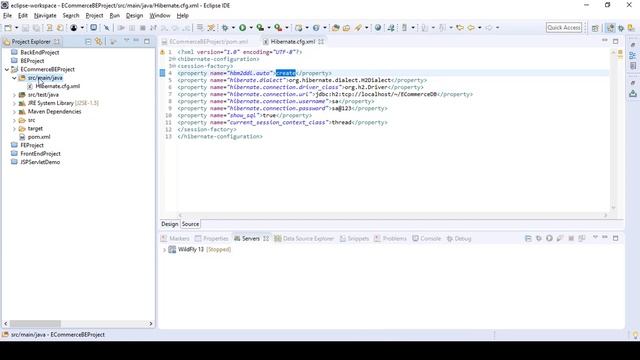
Task: Switch to ECommerceBEProject/pom.xml editor tab
Action: tap(209, 42)
